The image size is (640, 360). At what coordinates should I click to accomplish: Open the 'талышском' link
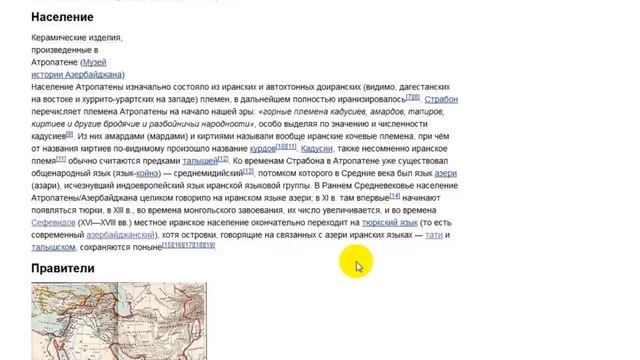(53, 247)
